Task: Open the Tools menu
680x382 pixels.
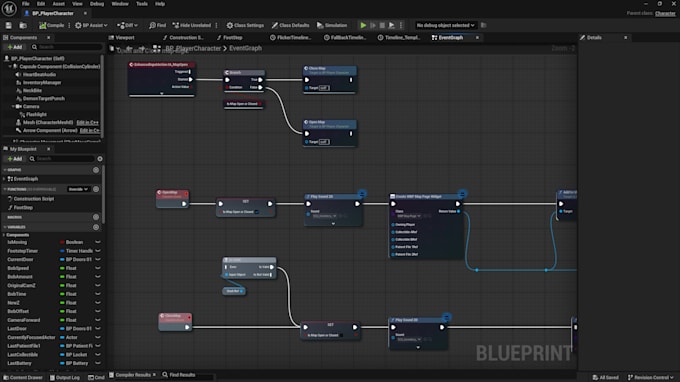Action: point(142,4)
